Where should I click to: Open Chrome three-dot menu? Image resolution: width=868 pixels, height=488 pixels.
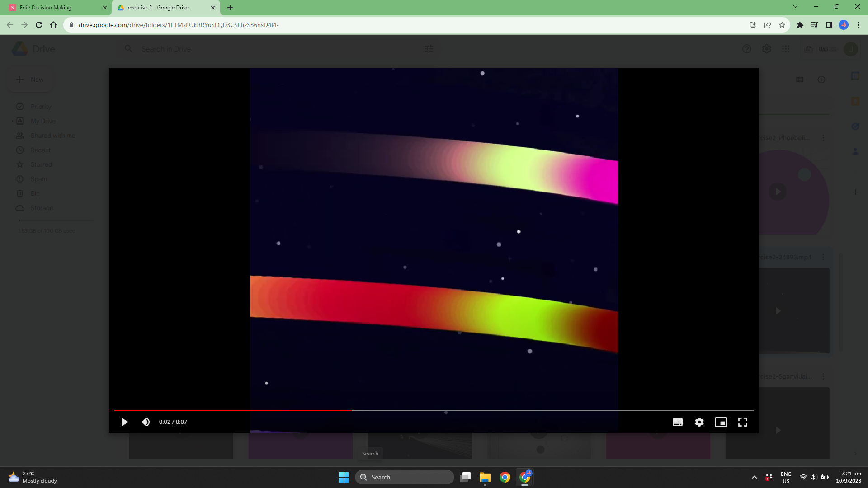click(x=858, y=25)
